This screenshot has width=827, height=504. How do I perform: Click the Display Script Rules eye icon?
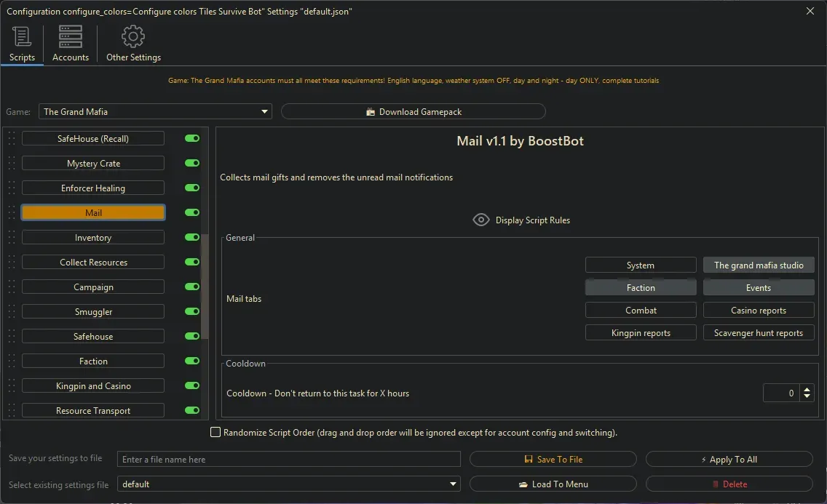(x=481, y=220)
